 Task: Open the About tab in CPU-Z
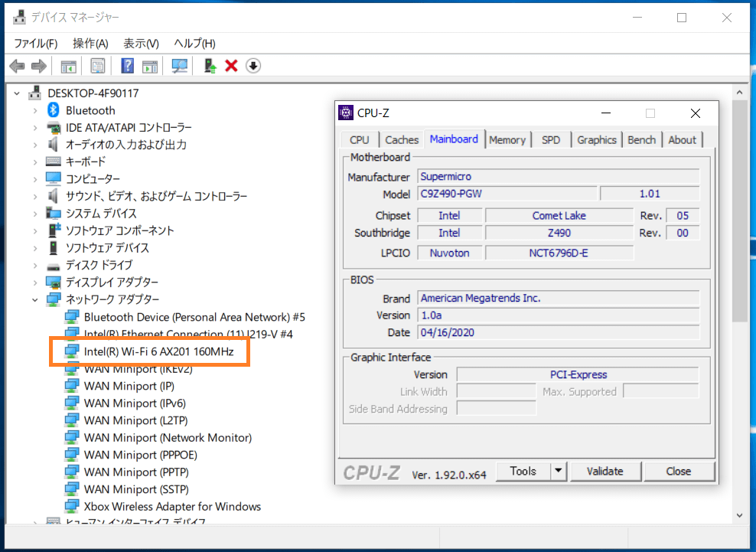[682, 140]
